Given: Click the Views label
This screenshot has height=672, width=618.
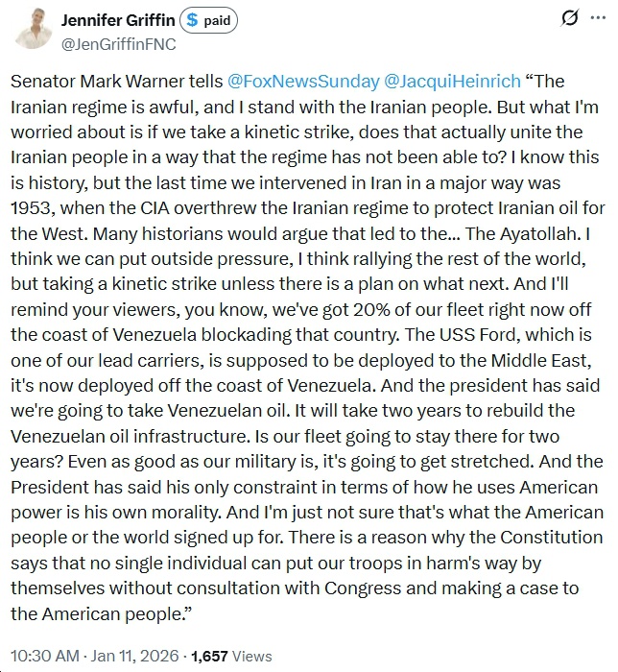Looking at the screenshot, I should 254,657.
